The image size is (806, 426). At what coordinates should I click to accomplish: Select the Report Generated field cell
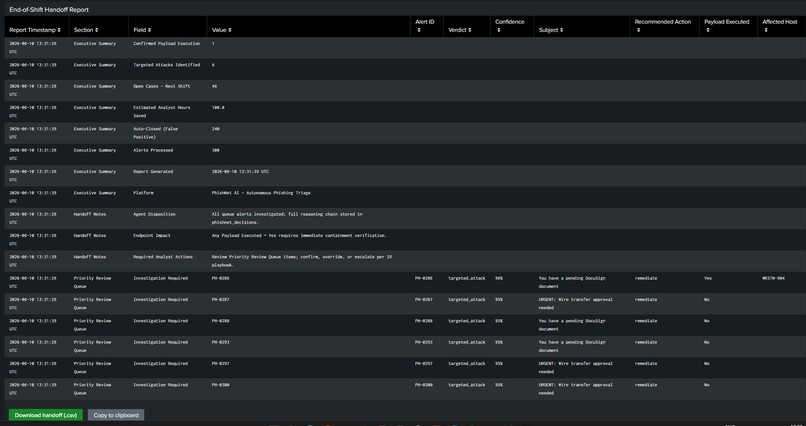[153, 172]
